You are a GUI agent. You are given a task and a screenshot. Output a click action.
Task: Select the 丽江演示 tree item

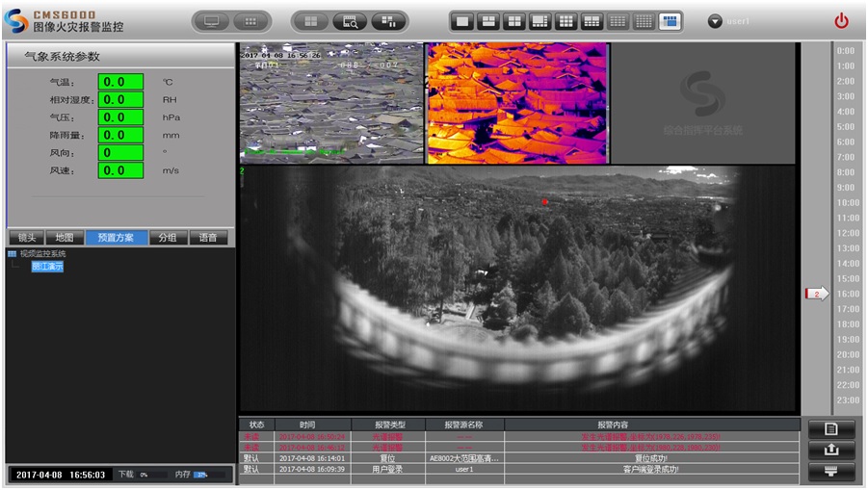click(x=47, y=267)
